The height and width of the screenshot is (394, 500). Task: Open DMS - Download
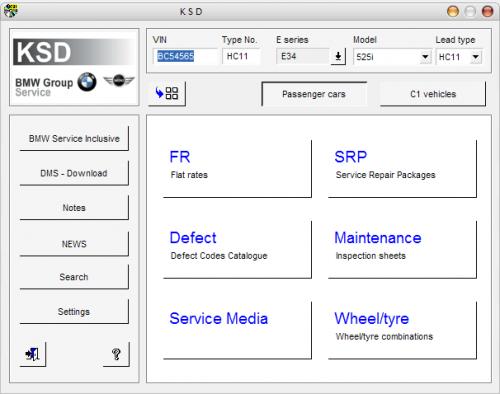[x=74, y=173]
